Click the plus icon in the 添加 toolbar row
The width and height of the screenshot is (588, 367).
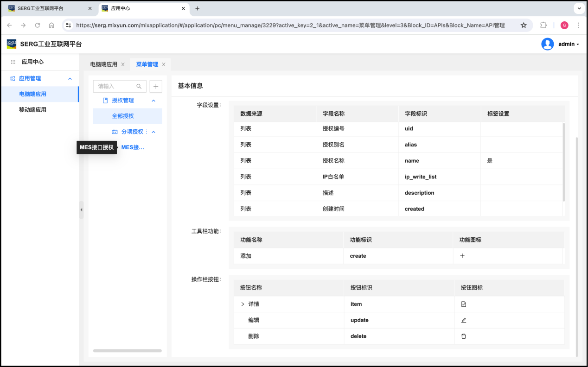click(462, 256)
